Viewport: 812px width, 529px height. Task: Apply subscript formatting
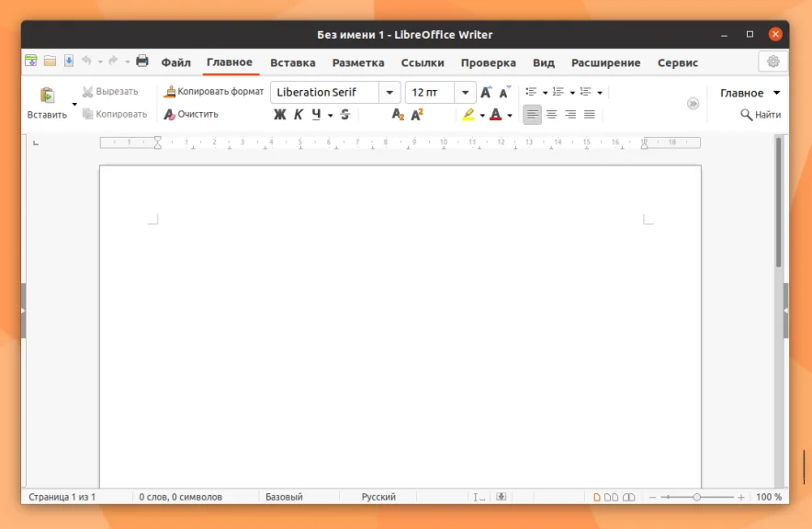tap(398, 115)
